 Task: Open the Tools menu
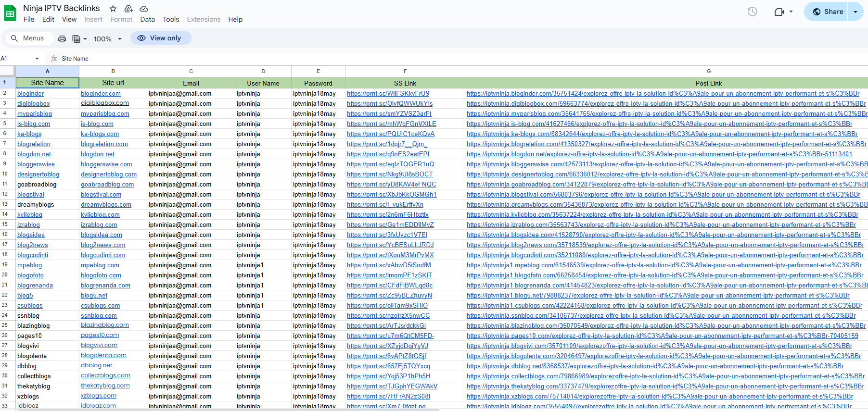(171, 19)
